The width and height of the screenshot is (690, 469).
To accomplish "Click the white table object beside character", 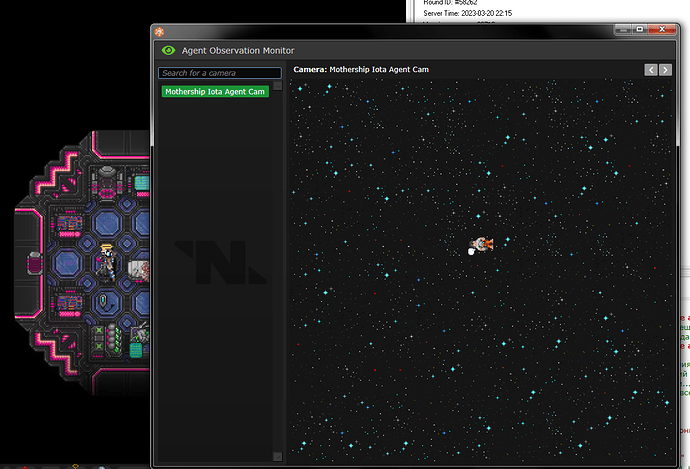I will (139, 269).
